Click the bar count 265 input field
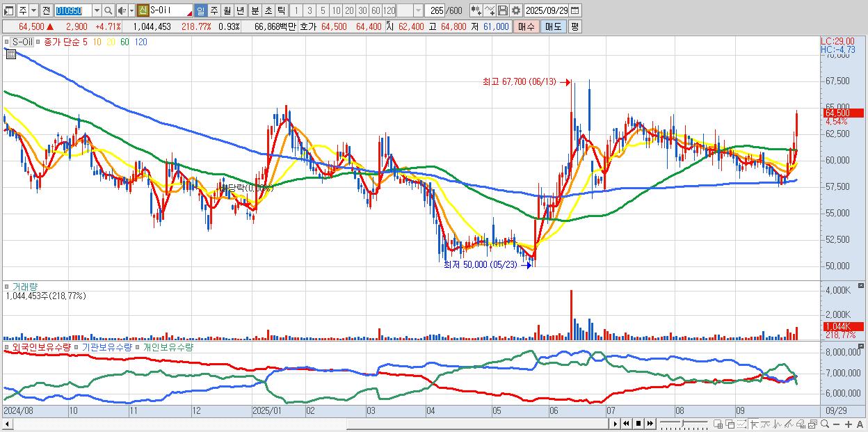This screenshot has width=868, height=432. click(x=435, y=10)
